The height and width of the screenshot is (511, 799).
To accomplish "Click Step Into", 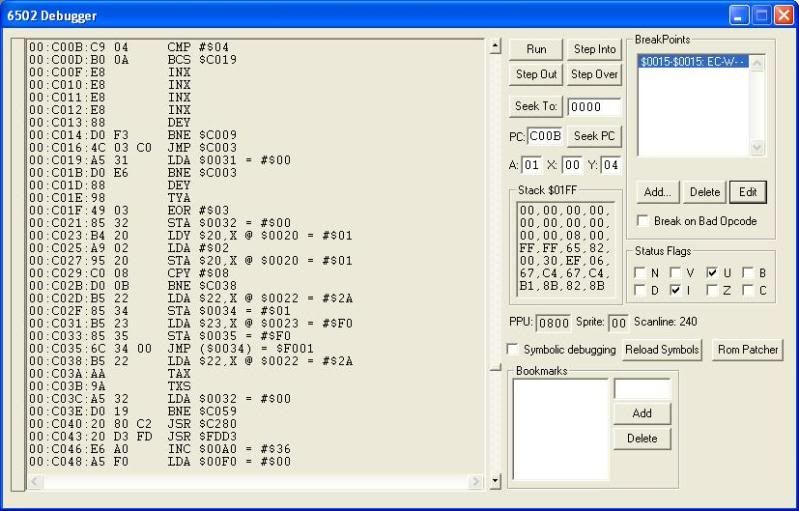I will pyautogui.click(x=594, y=49).
